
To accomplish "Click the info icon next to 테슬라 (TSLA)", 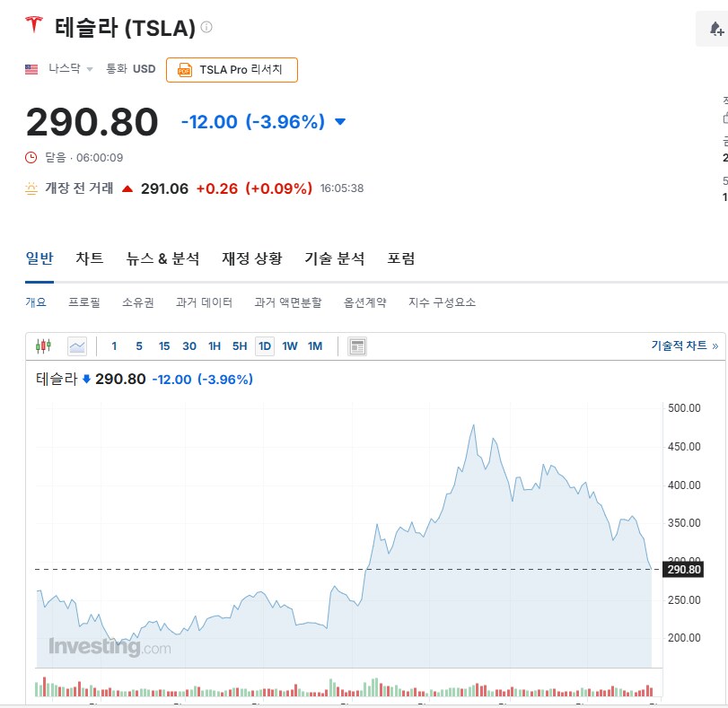I will tap(205, 26).
